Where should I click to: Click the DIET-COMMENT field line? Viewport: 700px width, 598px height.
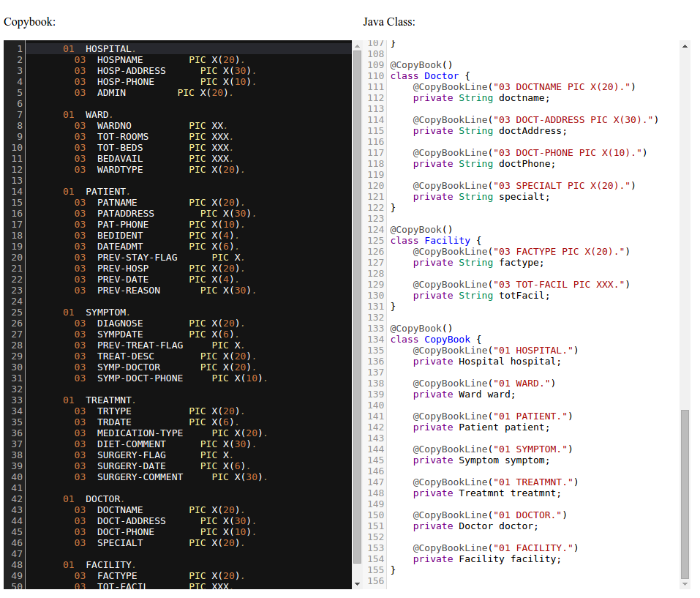[x=165, y=444]
